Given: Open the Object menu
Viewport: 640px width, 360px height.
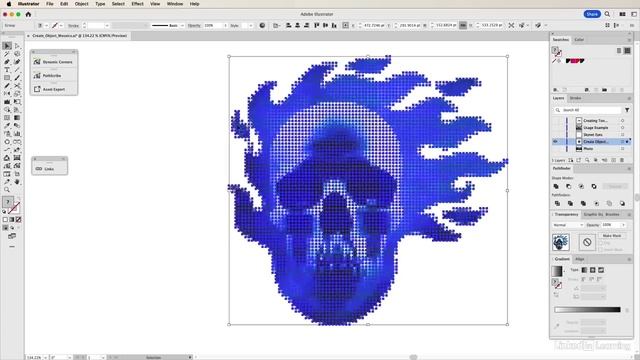Looking at the screenshot, I should pos(81,4).
